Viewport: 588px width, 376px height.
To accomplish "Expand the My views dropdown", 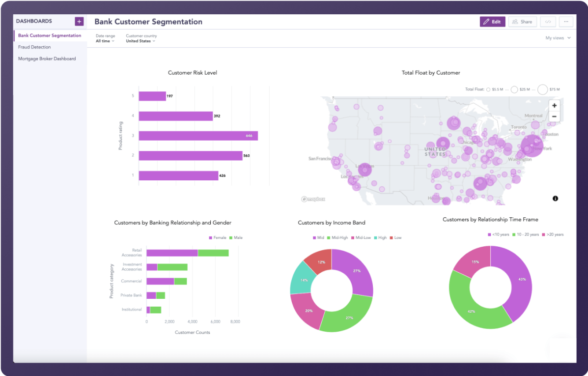I will pos(558,37).
